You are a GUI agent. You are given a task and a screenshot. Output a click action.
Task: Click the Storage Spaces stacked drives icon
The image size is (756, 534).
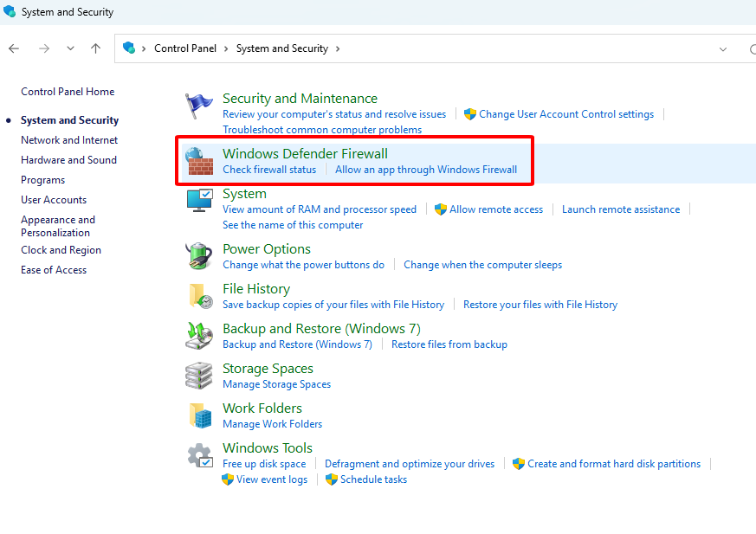coord(198,376)
